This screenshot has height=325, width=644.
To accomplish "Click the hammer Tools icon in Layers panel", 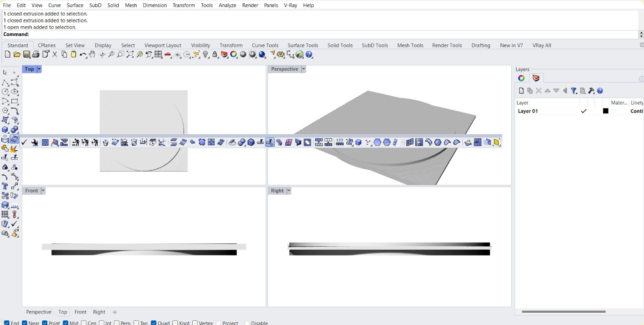I will tap(591, 91).
